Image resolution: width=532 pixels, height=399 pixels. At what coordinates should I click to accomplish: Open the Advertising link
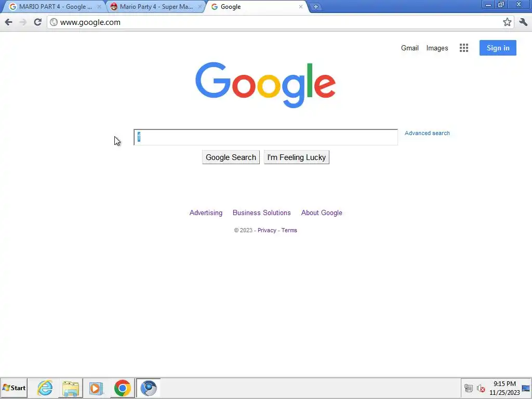[206, 212]
